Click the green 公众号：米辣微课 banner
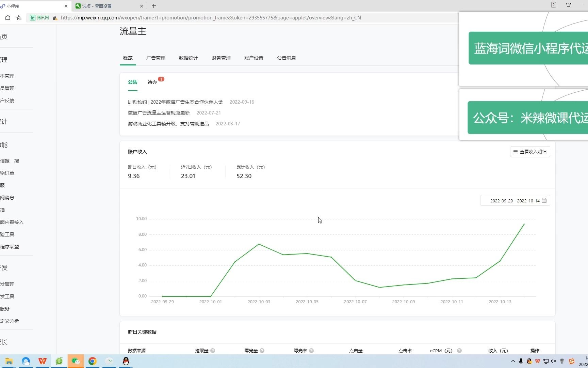The height and width of the screenshot is (368, 588). point(528,118)
